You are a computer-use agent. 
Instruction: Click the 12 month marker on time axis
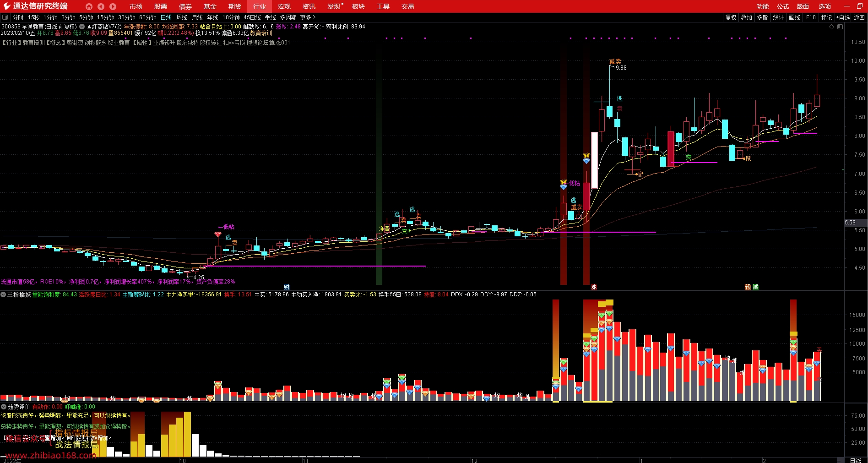pyautogui.click(x=474, y=461)
